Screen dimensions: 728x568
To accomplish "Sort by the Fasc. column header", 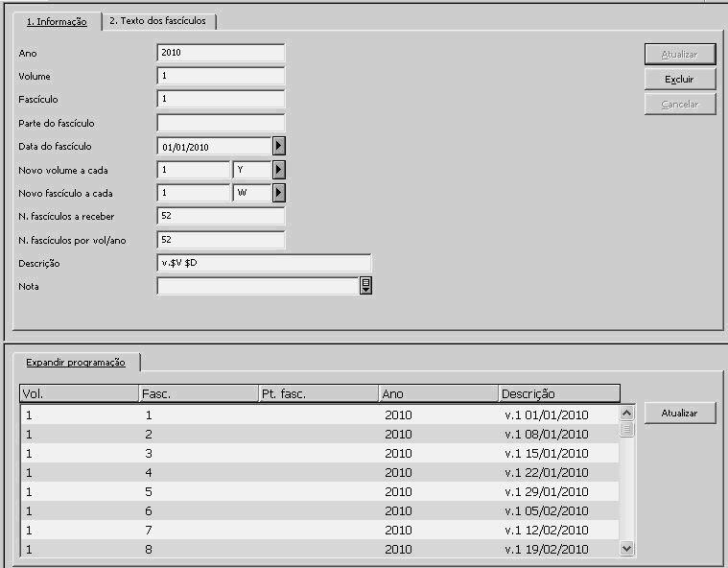I will (x=199, y=393).
